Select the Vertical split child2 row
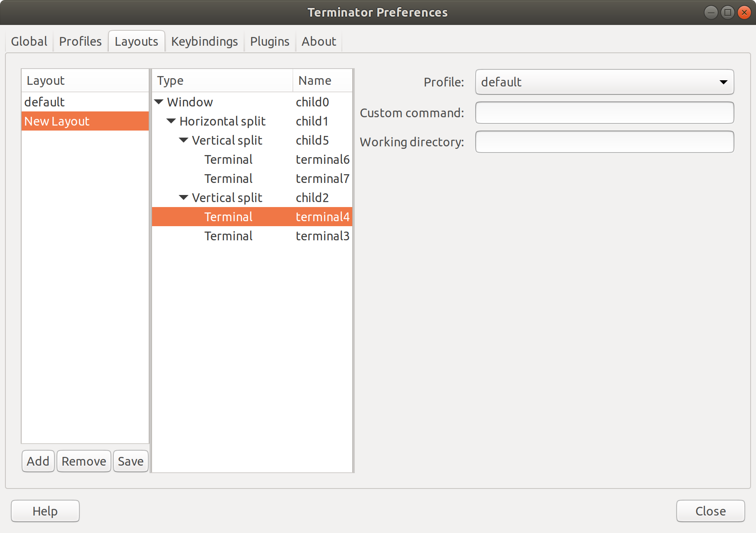Viewport: 756px width, 533px height. (252, 197)
